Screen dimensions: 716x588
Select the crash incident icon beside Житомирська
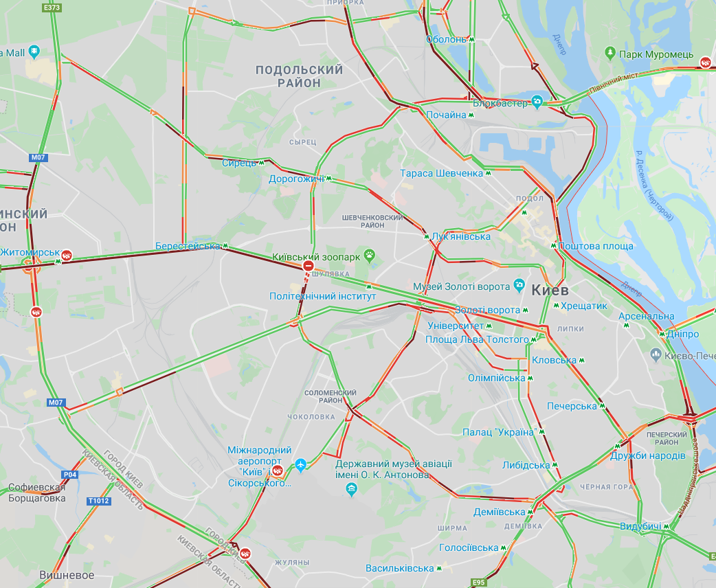pos(67,256)
